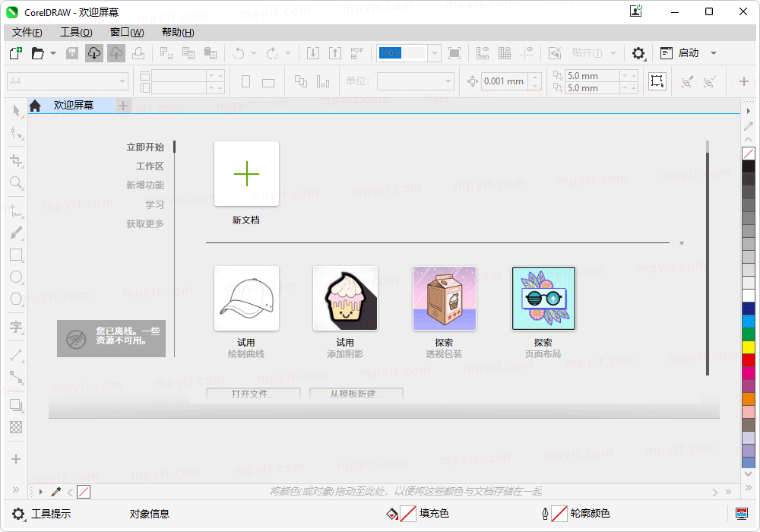
Task: Open the 窗口 menu
Action: click(x=127, y=32)
